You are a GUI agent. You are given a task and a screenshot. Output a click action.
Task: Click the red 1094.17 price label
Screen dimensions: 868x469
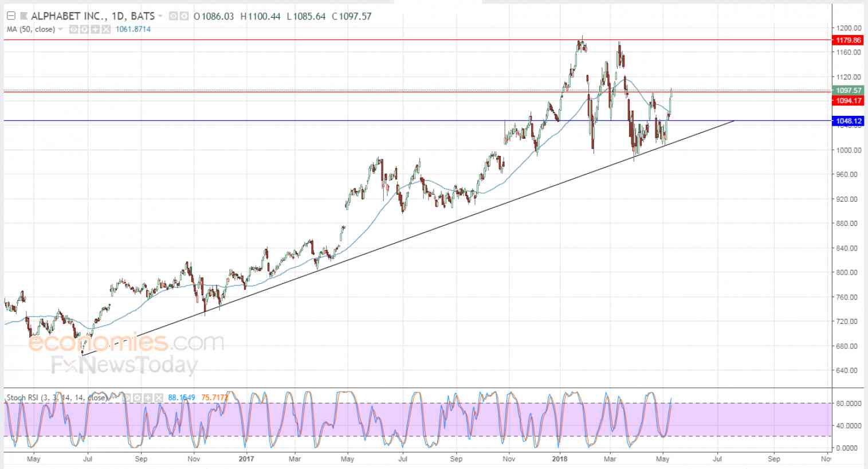(x=848, y=101)
